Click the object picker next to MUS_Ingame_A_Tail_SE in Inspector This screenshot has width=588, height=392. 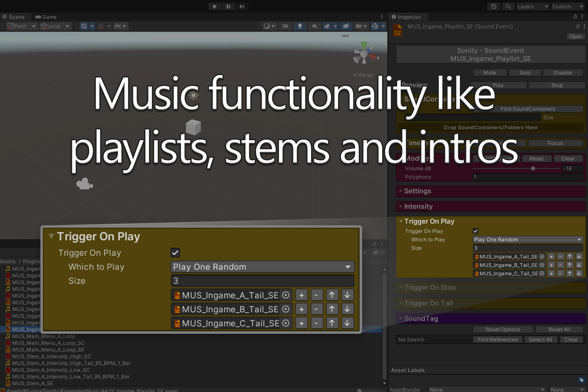point(542,257)
